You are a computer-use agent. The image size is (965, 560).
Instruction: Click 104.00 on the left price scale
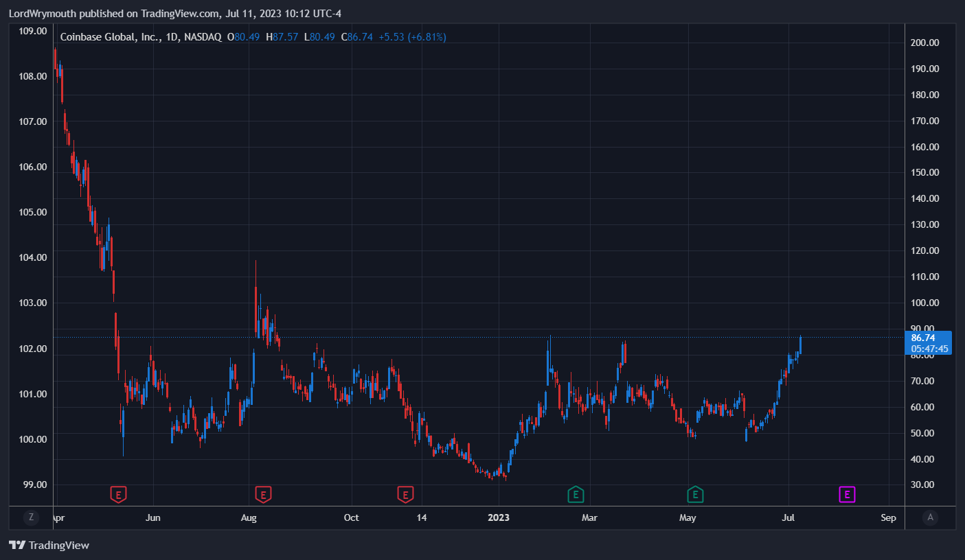[x=34, y=257]
